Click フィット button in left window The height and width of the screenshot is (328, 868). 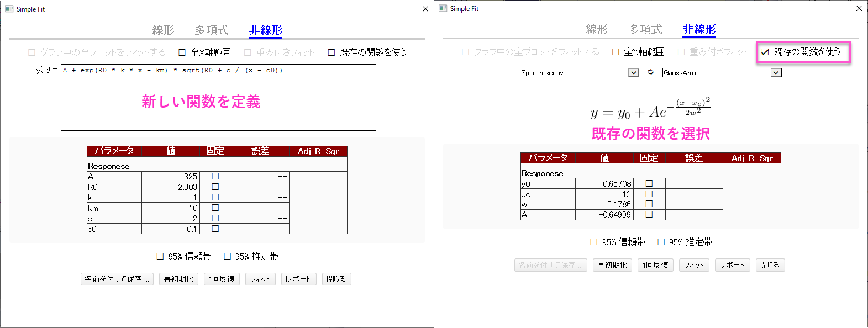[x=260, y=279]
